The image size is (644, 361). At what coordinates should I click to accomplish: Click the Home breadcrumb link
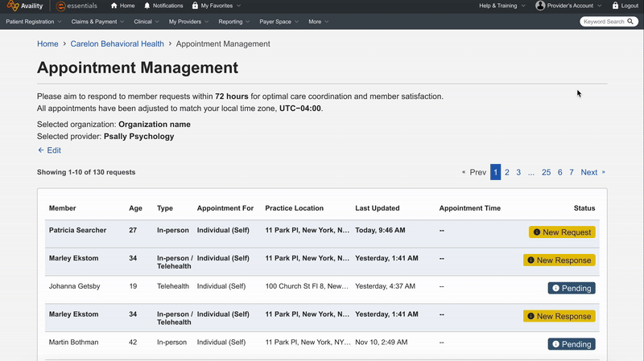(x=47, y=44)
